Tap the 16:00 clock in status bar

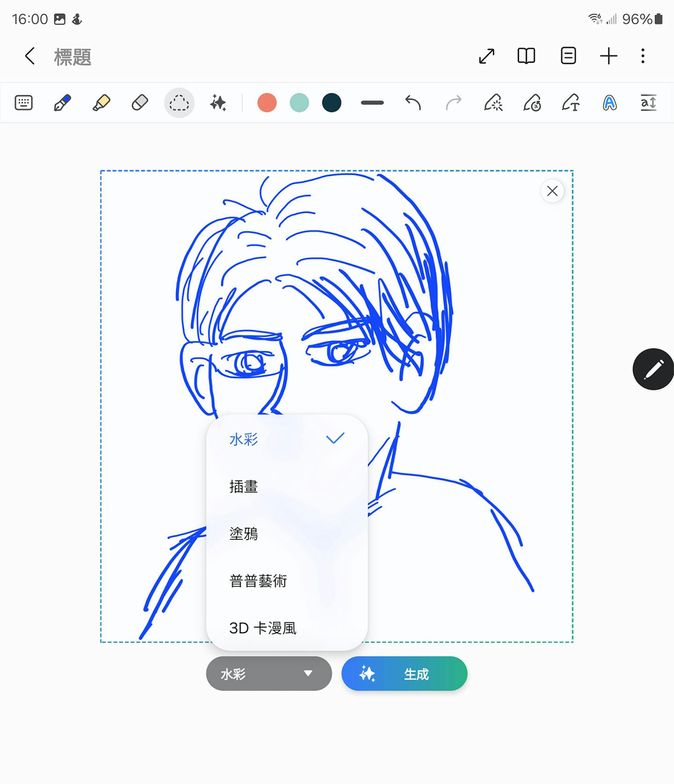[x=29, y=19]
